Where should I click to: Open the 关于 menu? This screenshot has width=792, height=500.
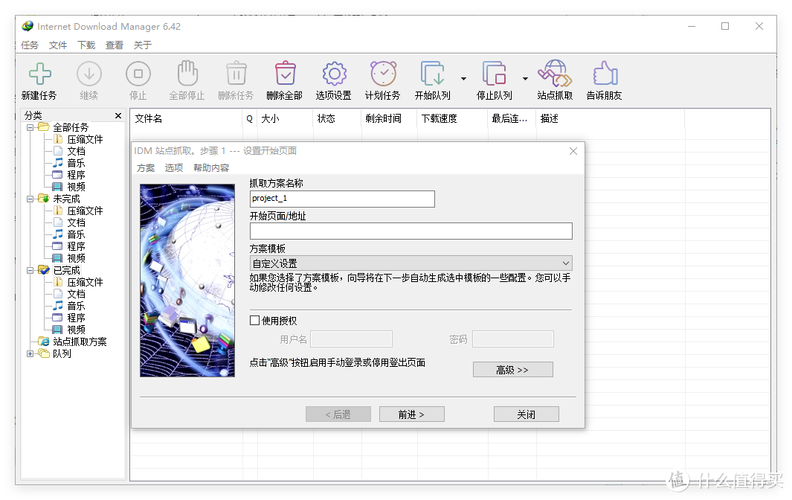pos(142,45)
